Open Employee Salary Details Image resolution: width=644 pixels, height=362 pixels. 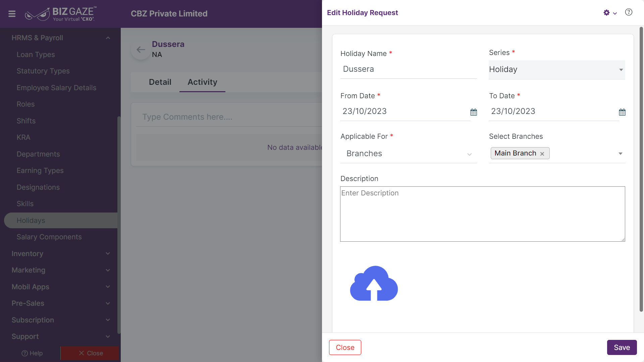click(56, 88)
